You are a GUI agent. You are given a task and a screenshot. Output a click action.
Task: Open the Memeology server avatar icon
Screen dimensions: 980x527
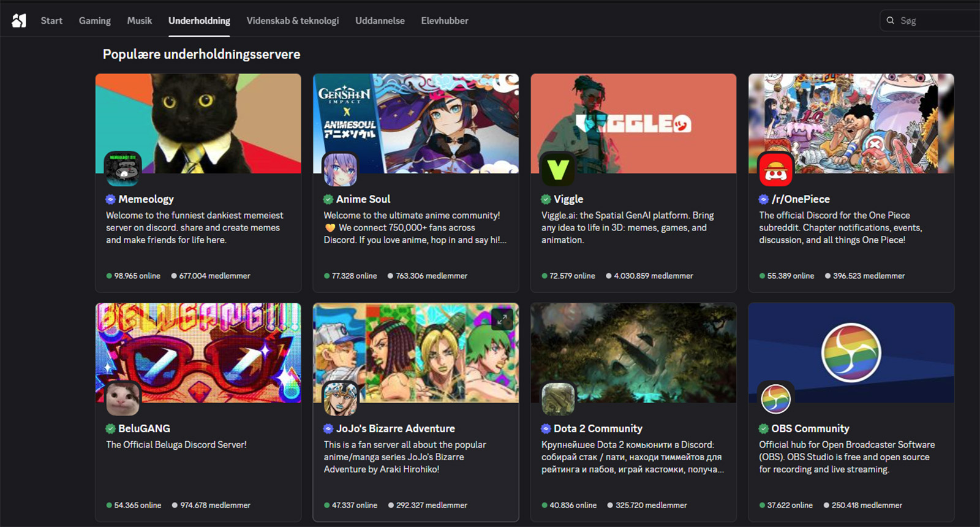pyautogui.click(x=123, y=169)
